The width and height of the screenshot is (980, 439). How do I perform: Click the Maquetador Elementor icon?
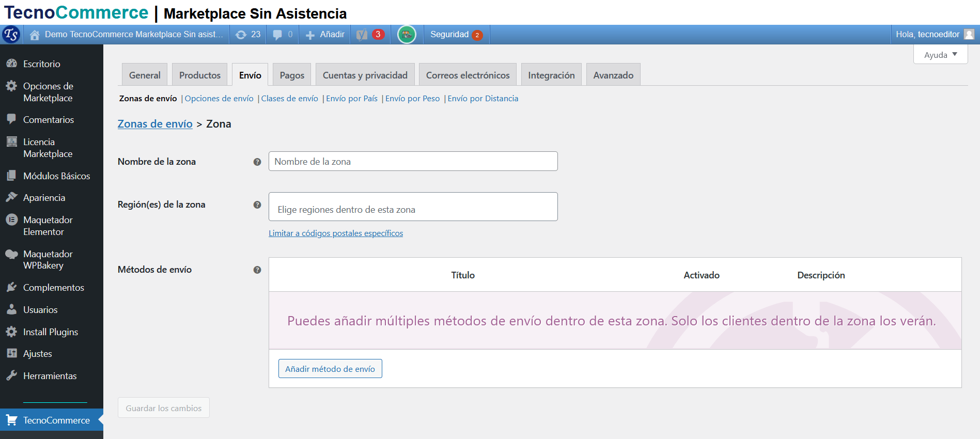tap(11, 219)
